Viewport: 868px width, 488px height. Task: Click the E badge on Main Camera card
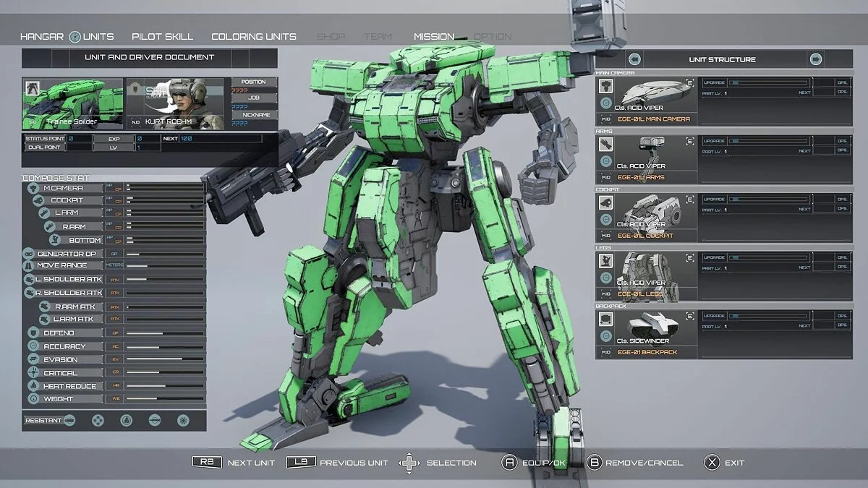coord(690,82)
